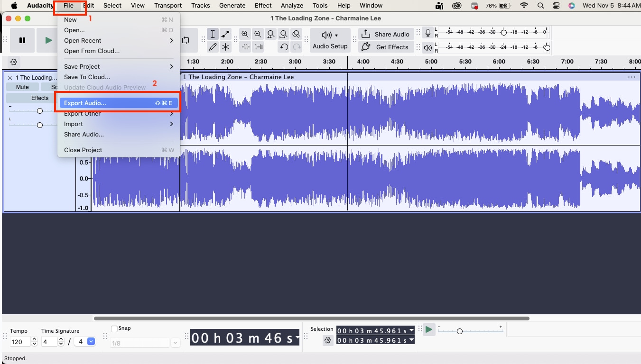Trim audio outside the selection
This screenshot has width=641, height=364.
pos(246,46)
